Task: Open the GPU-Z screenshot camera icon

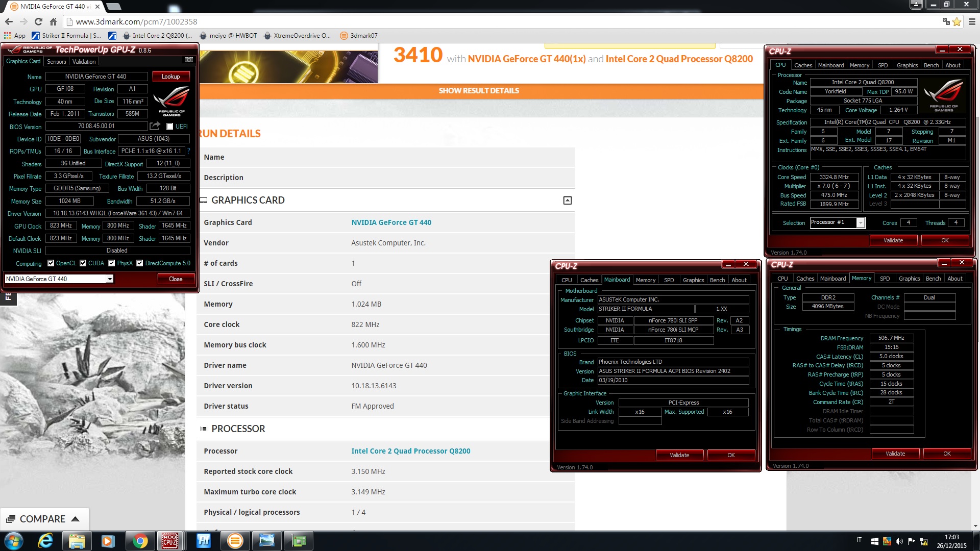Action: coord(189,60)
